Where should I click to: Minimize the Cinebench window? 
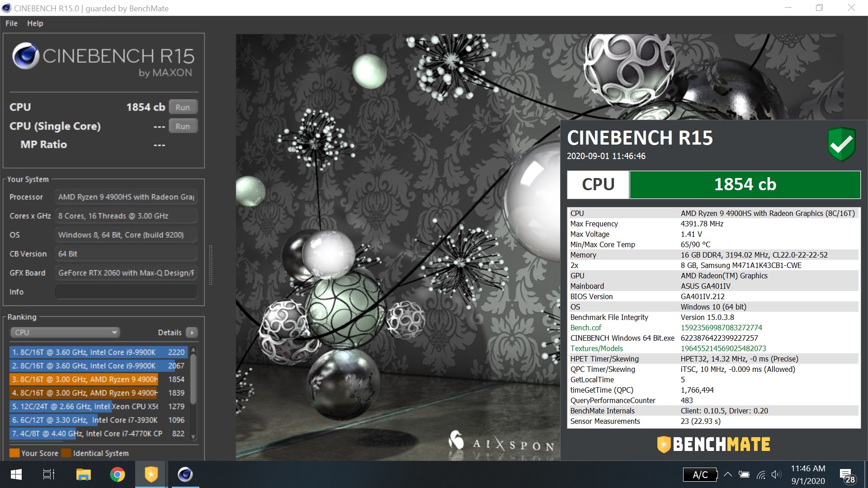click(x=788, y=8)
